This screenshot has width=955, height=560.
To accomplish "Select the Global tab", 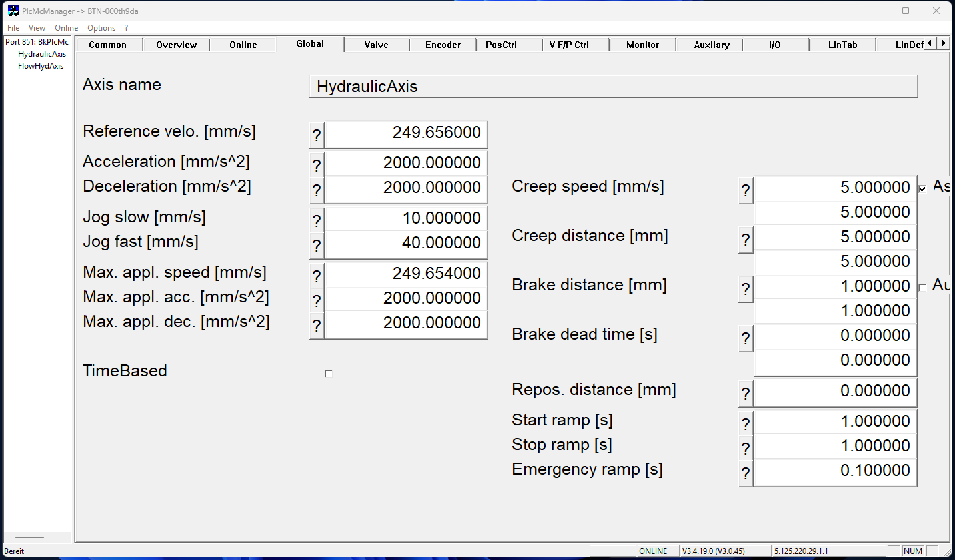I will tap(310, 43).
